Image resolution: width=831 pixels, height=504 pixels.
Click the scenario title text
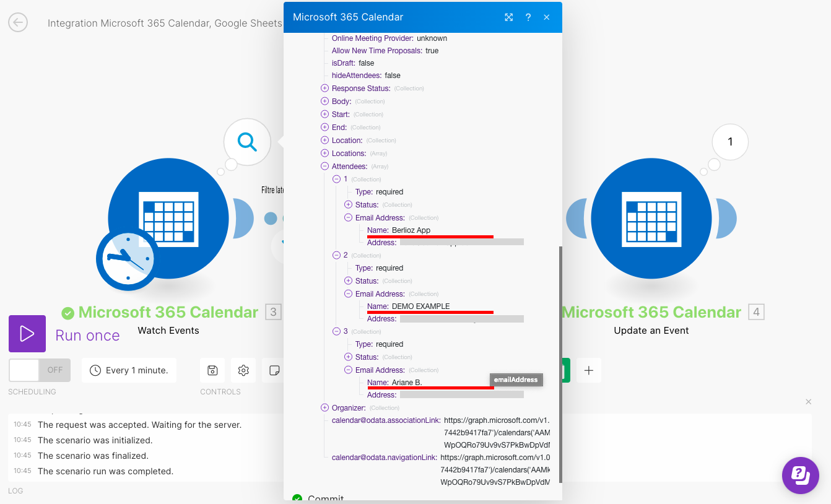click(165, 24)
